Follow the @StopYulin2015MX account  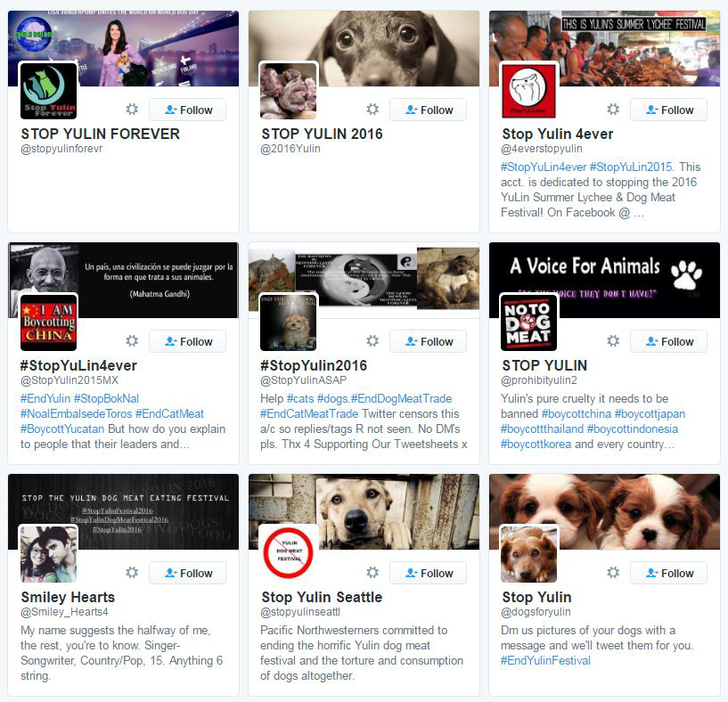pos(188,342)
